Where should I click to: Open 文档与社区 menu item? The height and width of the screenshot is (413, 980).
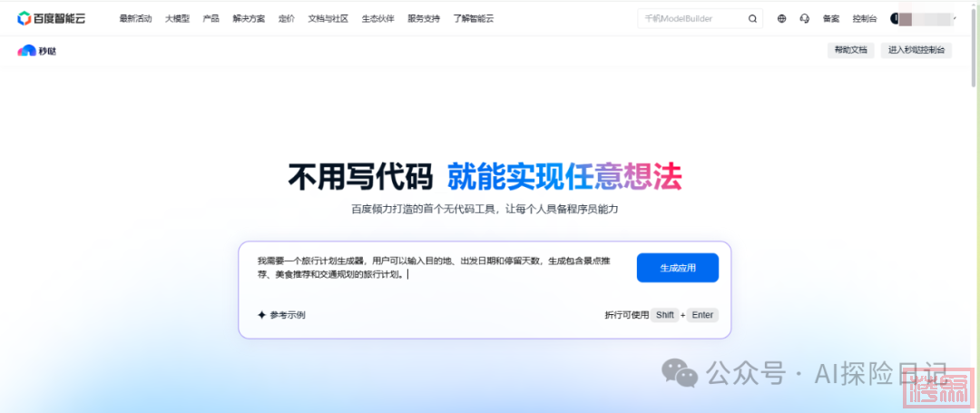click(x=328, y=19)
